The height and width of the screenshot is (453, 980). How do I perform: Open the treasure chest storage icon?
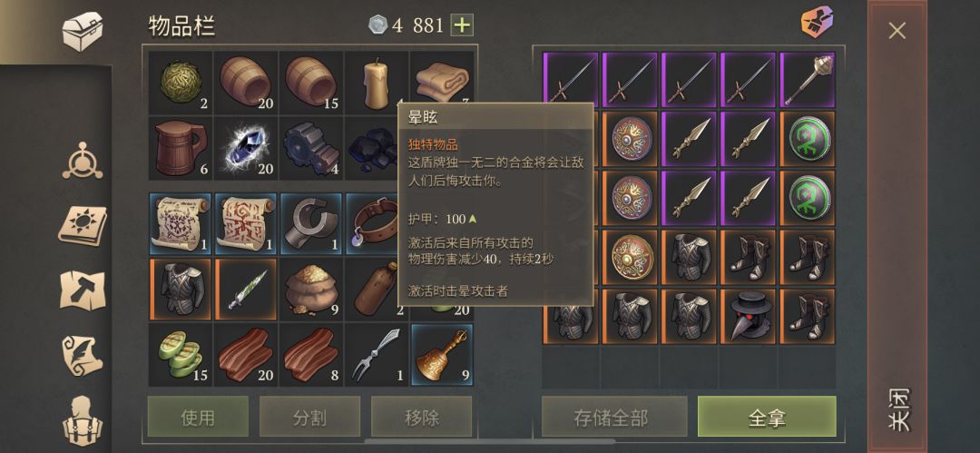click(82, 31)
